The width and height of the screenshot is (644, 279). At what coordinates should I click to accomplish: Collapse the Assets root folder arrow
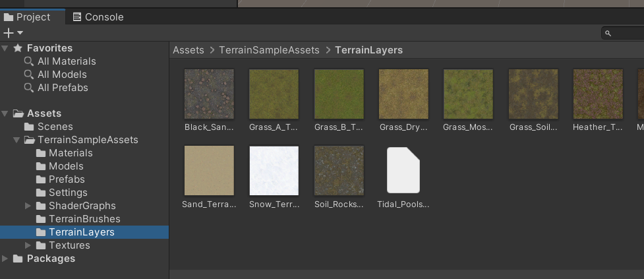5,113
